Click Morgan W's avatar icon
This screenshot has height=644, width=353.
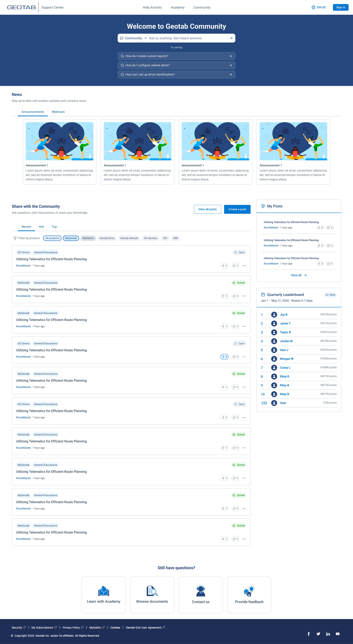274,359
